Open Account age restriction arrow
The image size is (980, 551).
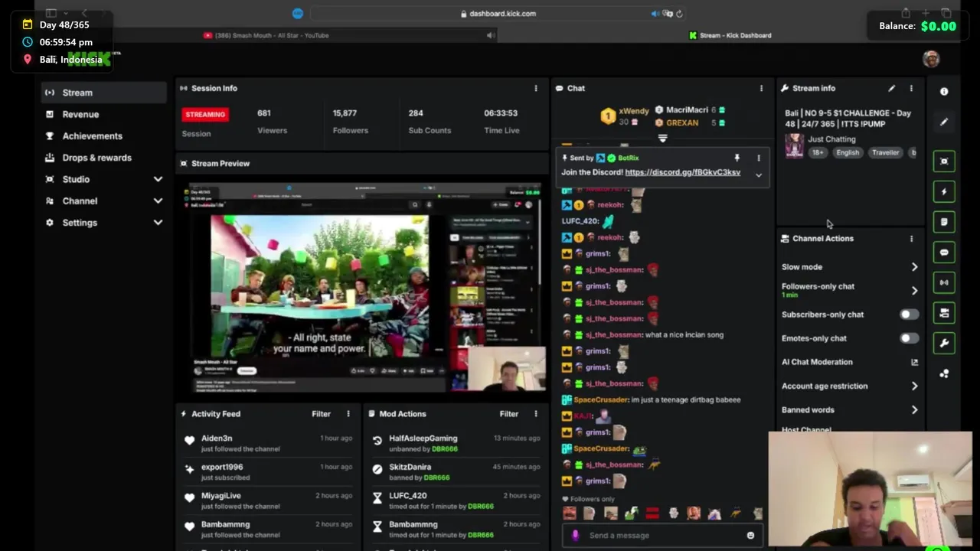tap(914, 386)
